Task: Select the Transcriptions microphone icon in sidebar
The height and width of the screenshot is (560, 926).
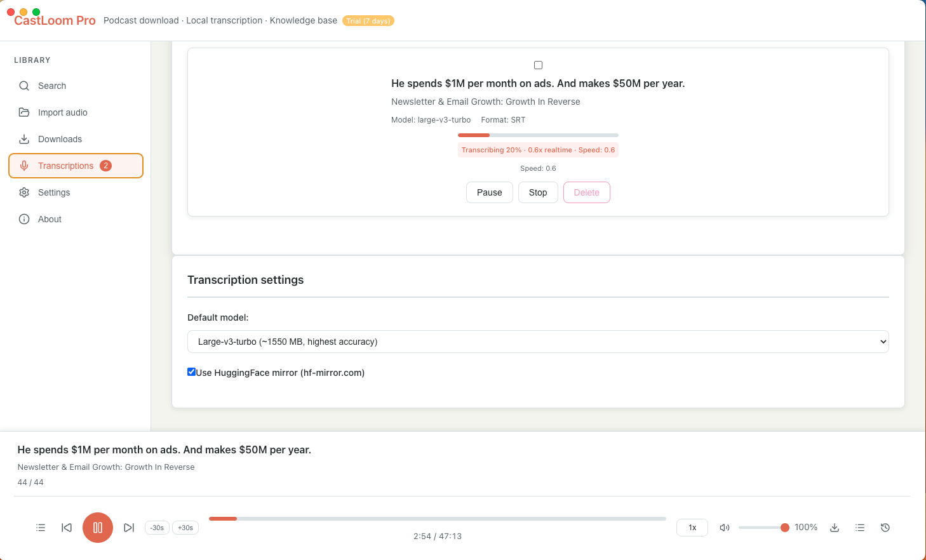Action: 23,165
